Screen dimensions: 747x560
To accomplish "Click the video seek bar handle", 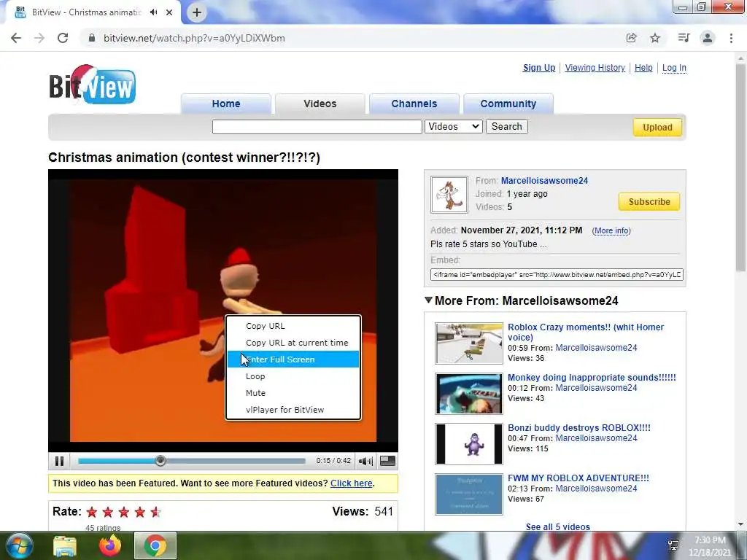I will coord(160,461).
